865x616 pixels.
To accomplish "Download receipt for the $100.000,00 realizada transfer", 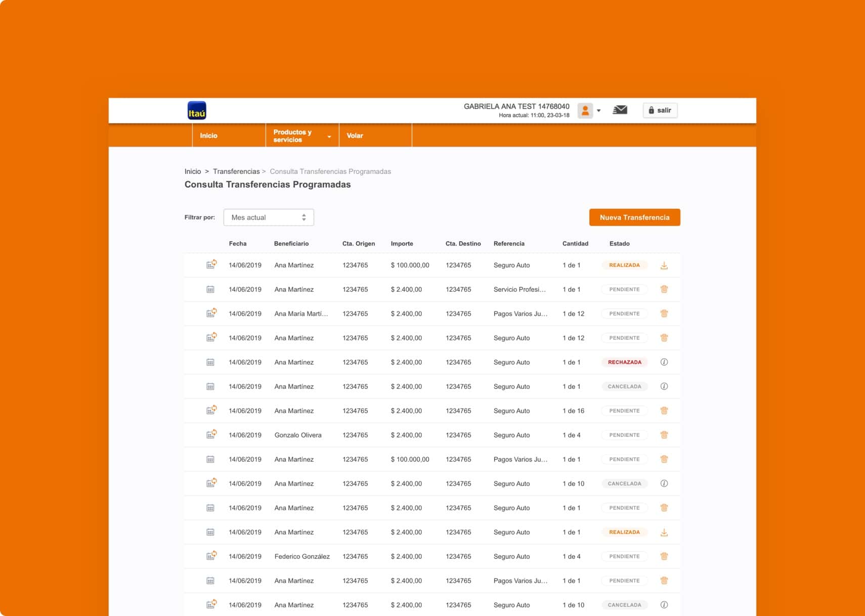I will [664, 266].
